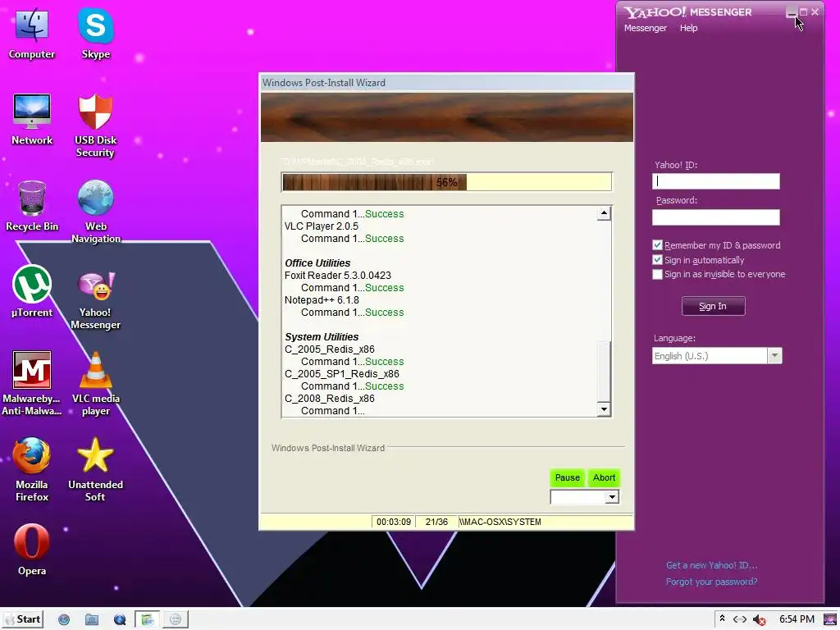This screenshot has width=840, height=630.
Task: Expand hidden tray icons chevron
Action: tap(722, 619)
